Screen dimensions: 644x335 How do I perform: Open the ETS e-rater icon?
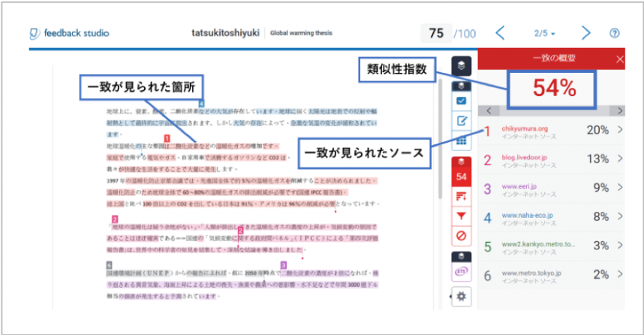click(x=461, y=272)
